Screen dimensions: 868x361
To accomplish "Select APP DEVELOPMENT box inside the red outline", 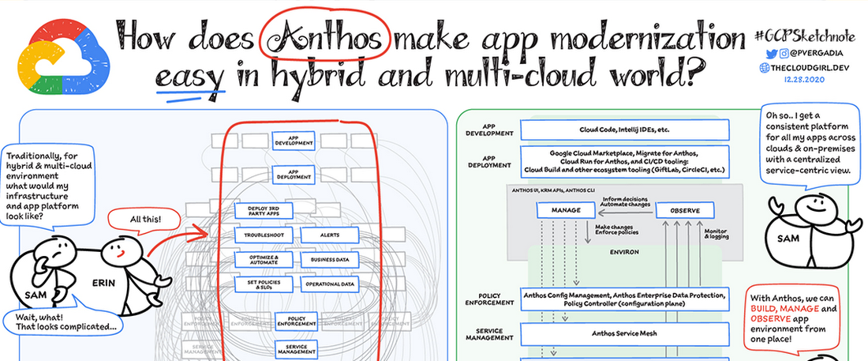I will pos(294,141).
